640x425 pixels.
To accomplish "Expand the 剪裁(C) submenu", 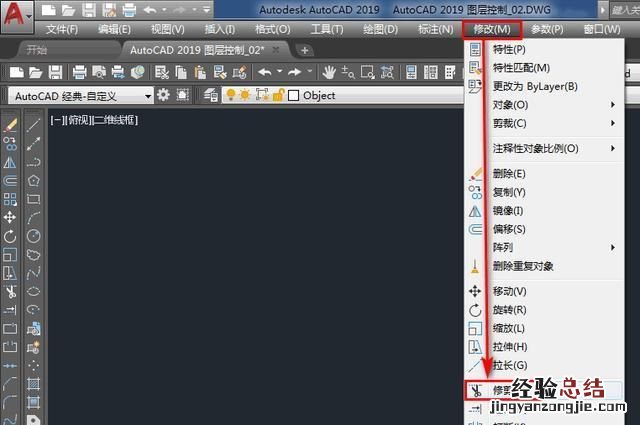I will pyautogui.click(x=544, y=123).
